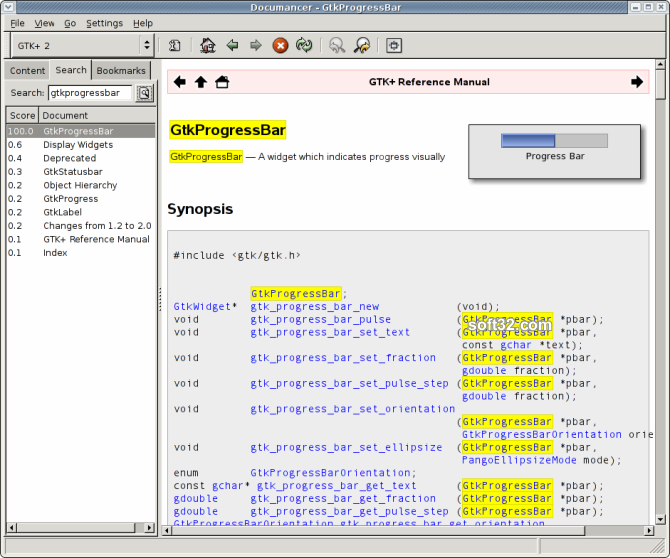Go to manual home black house icon
This screenshot has width=670, height=558.
(x=222, y=82)
